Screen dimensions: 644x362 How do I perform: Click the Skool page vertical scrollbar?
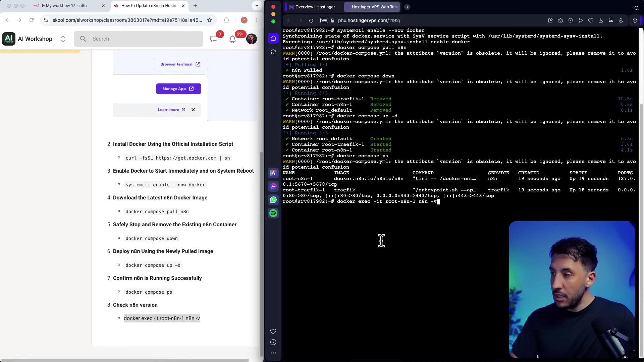pyautogui.click(x=261, y=255)
